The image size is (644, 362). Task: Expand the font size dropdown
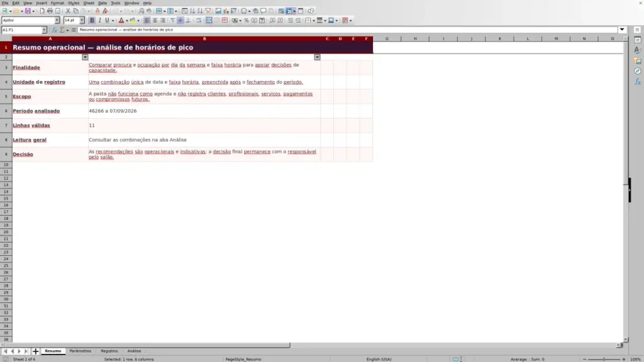pyautogui.click(x=82, y=20)
